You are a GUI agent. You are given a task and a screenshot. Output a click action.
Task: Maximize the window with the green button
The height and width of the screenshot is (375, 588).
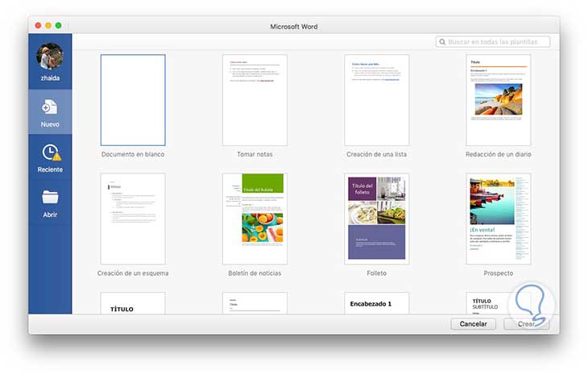pyautogui.click(x=59, y=26)
